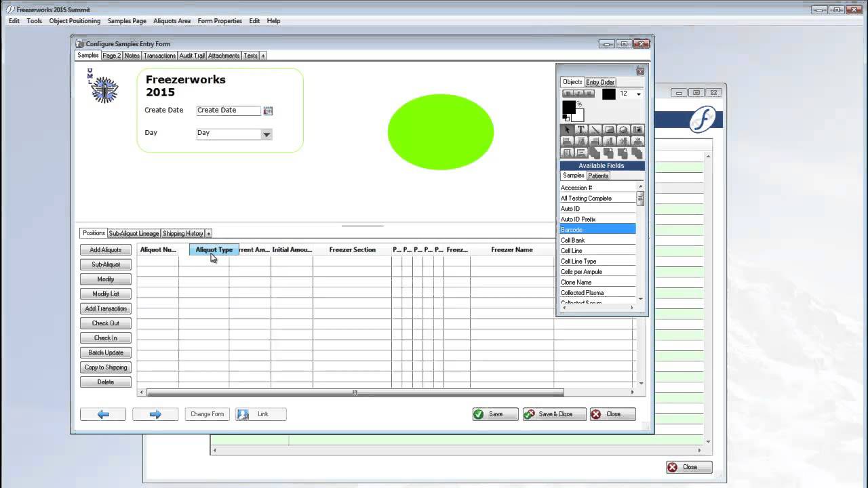868x488 pixels.
Task: Open the Shipping History tab
Action: click(x=183, y=233)
